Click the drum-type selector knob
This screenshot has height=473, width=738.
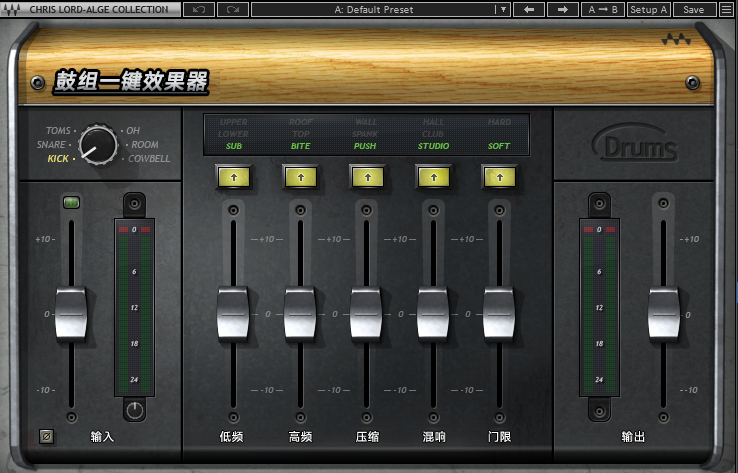[x=98, y=144]
